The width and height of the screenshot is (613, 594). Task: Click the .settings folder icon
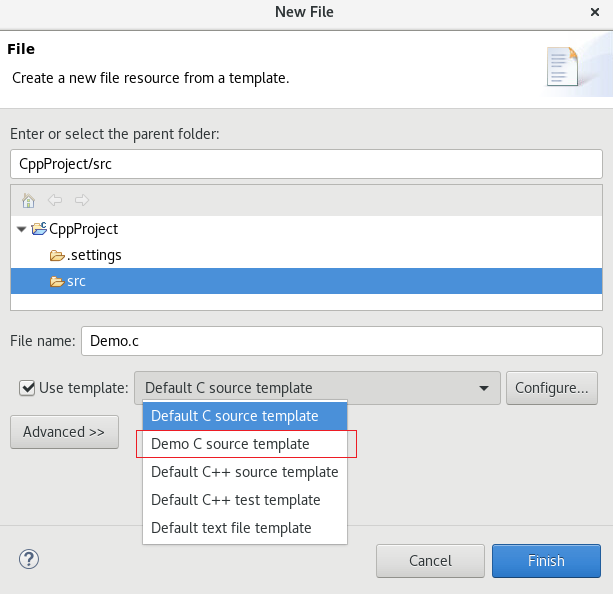pyautogui.click(x=57, y=255)
